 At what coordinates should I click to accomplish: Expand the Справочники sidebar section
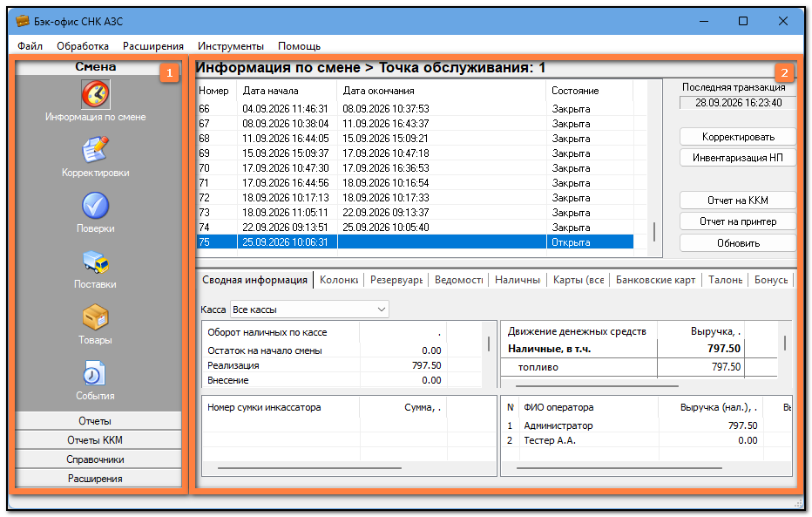98,459
